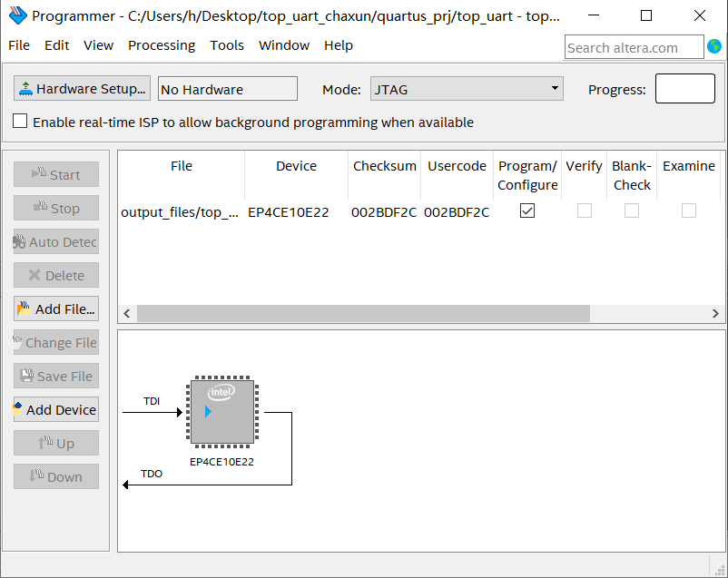
Task: Open the Hardware Setup dialog
Action: pos(81,88)
